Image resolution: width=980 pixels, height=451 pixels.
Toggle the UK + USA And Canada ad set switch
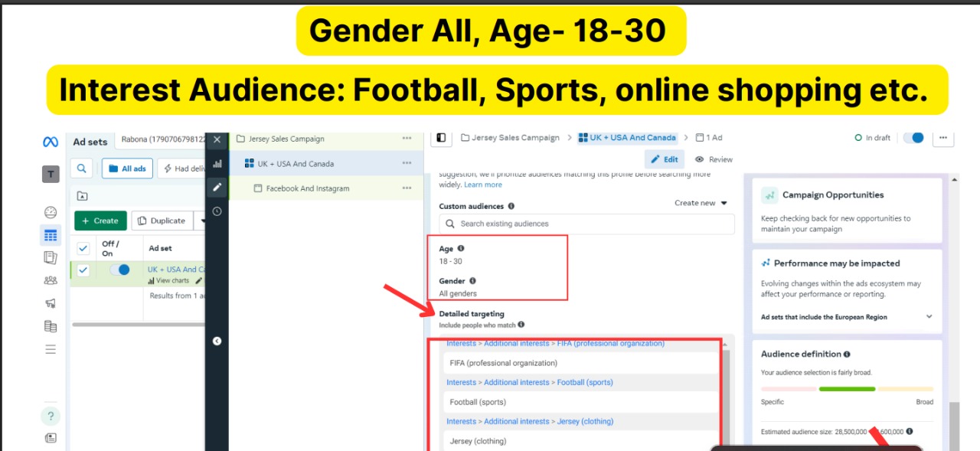point(119,270)
